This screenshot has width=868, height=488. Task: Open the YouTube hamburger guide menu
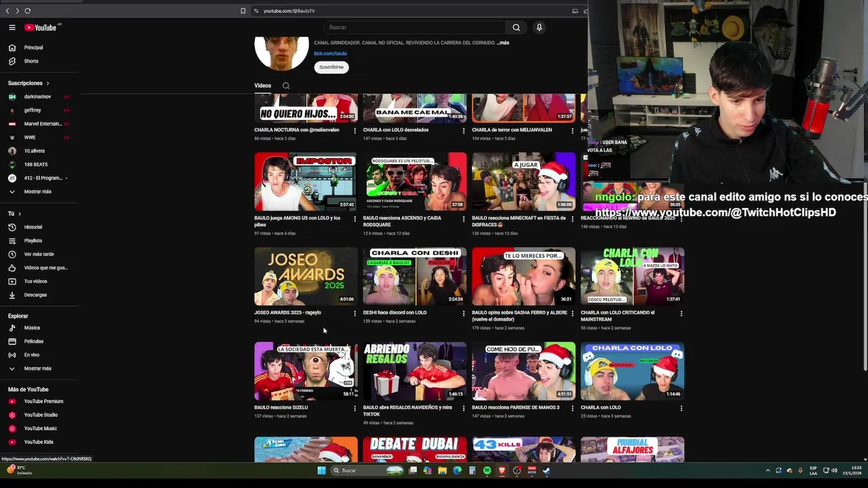point(12,27)
